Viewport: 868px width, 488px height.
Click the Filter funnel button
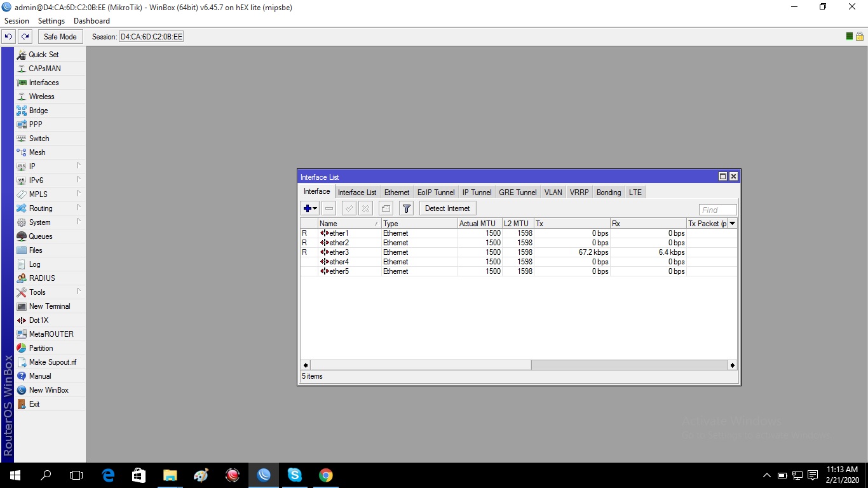(x=406, y=208)
